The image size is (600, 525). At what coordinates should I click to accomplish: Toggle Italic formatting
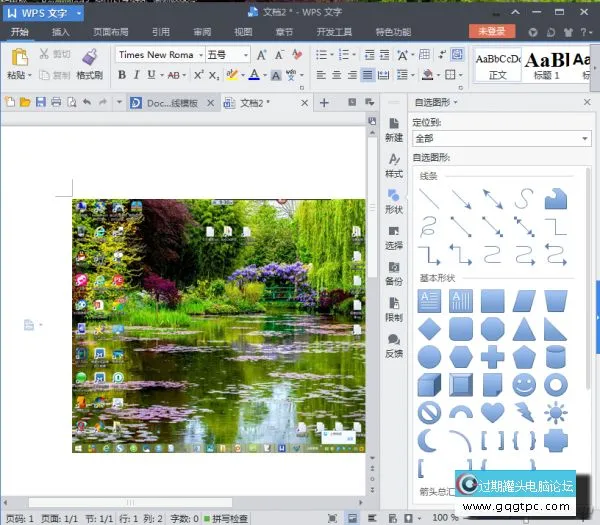tap(138, 75)
